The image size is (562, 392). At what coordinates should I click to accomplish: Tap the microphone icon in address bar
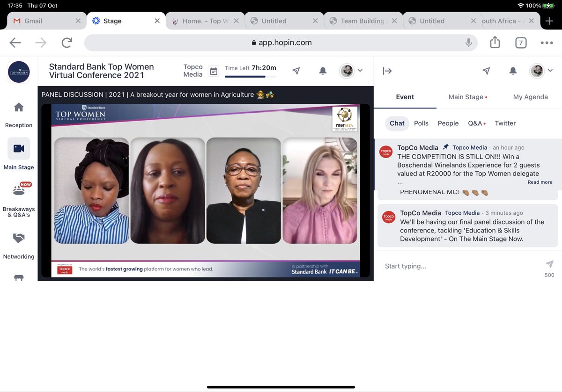pyautogui.click(x=468, y=43)
